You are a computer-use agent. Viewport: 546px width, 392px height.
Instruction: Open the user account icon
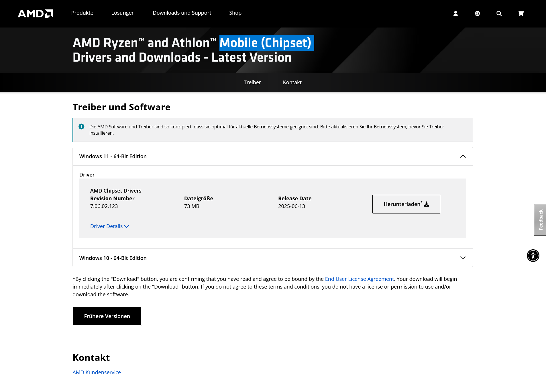click(x=455, y=13)
